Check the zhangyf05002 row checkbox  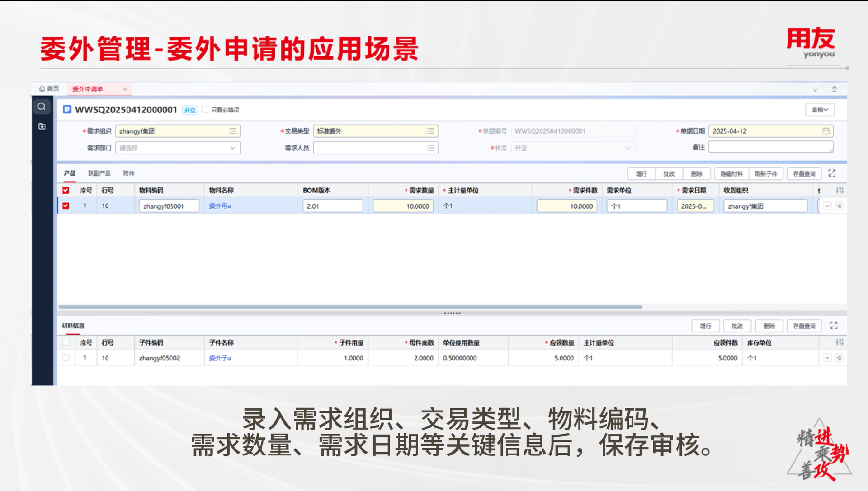[66, 358]
